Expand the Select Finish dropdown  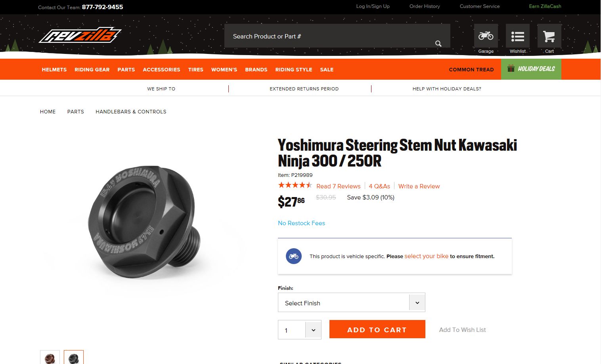point(351,303)
